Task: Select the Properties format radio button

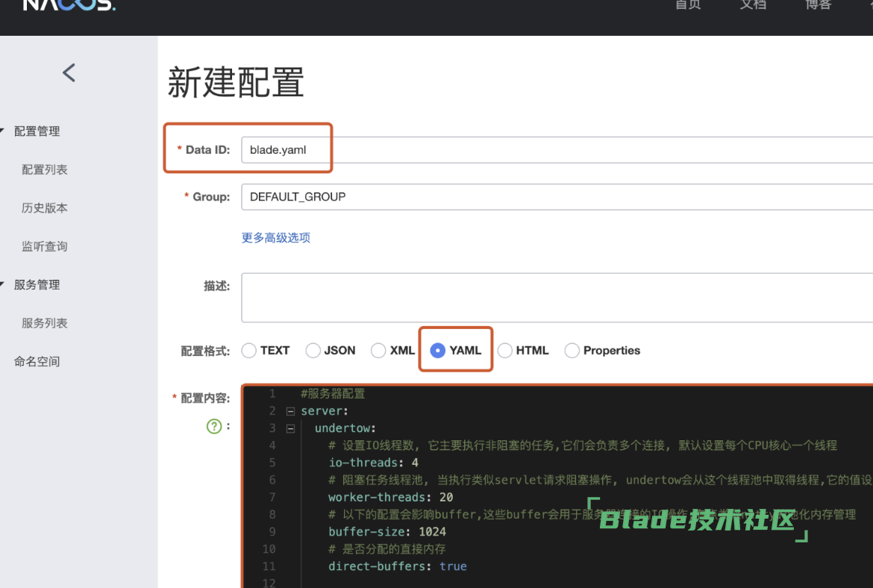Action: click(x=572, y=351)
